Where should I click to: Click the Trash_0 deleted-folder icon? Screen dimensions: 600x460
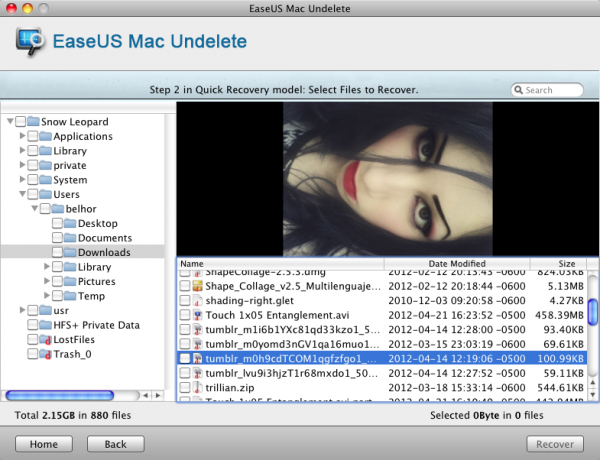pyautogui.click(x=46, y=354)
